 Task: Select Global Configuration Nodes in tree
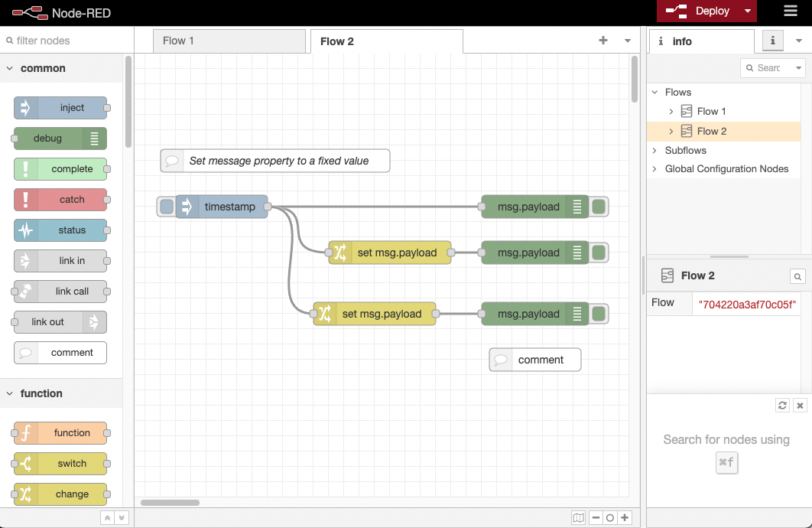(x=726, y=169)
